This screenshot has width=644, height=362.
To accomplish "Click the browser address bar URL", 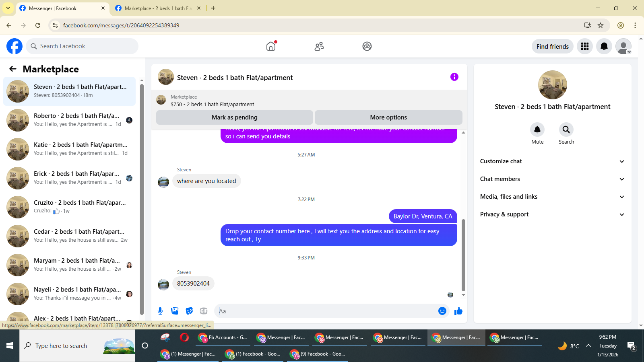I will pos(121,25).
